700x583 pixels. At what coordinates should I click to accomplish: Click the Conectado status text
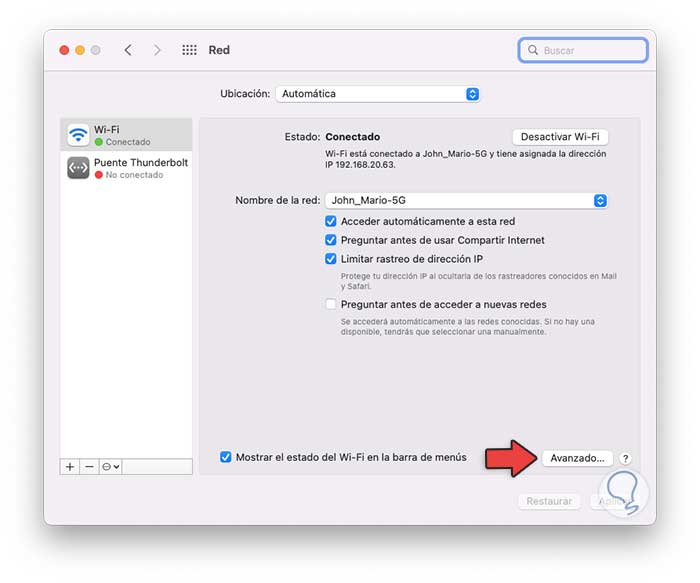coord(353,137)
